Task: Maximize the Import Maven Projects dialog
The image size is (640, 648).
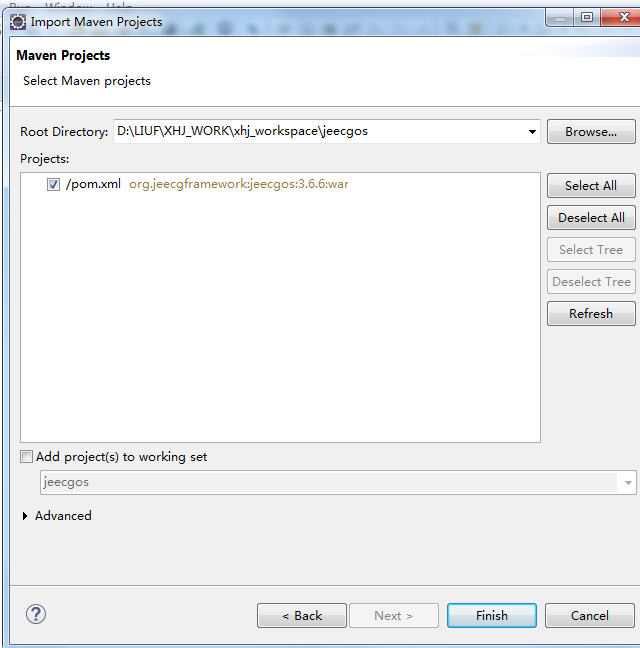Action: point(587,17)
